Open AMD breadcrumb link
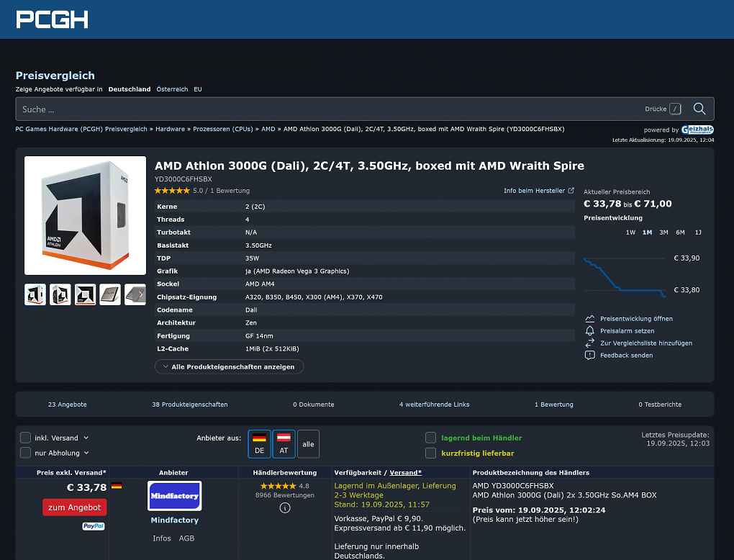The width and height of the screenshot is (734, 560). coord(268,129)
